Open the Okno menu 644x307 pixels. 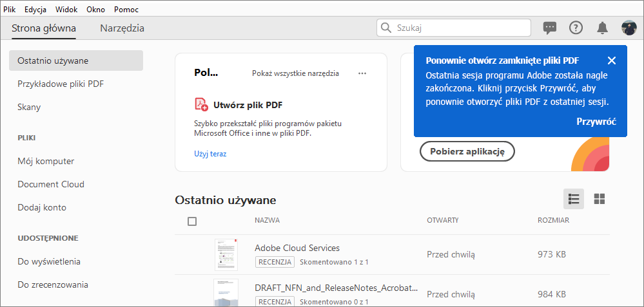pyautogui.click(x=95, y=10)
